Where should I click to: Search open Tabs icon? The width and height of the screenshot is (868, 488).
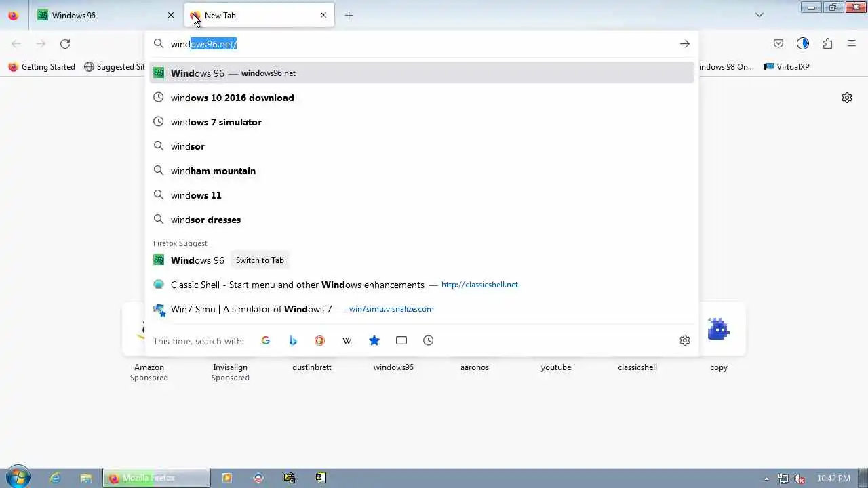tap(401, 340)
